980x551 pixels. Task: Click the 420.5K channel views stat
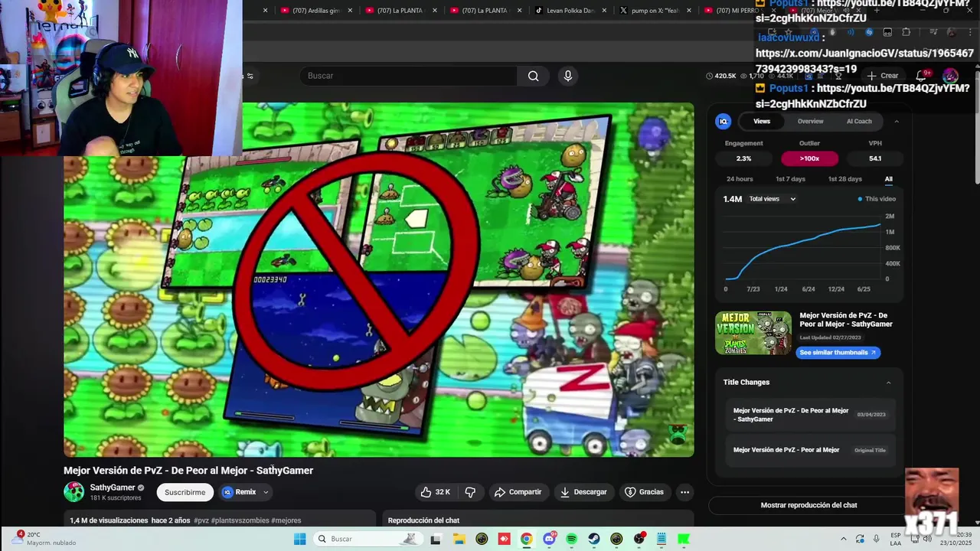click(x=720, y=76)
